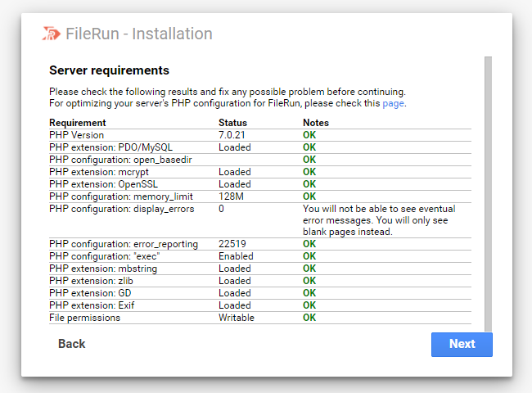This screenshot has width=532, height=393.
Task: Click the 'Loaded' status for mbstring
Action: [x=235, y=269]
